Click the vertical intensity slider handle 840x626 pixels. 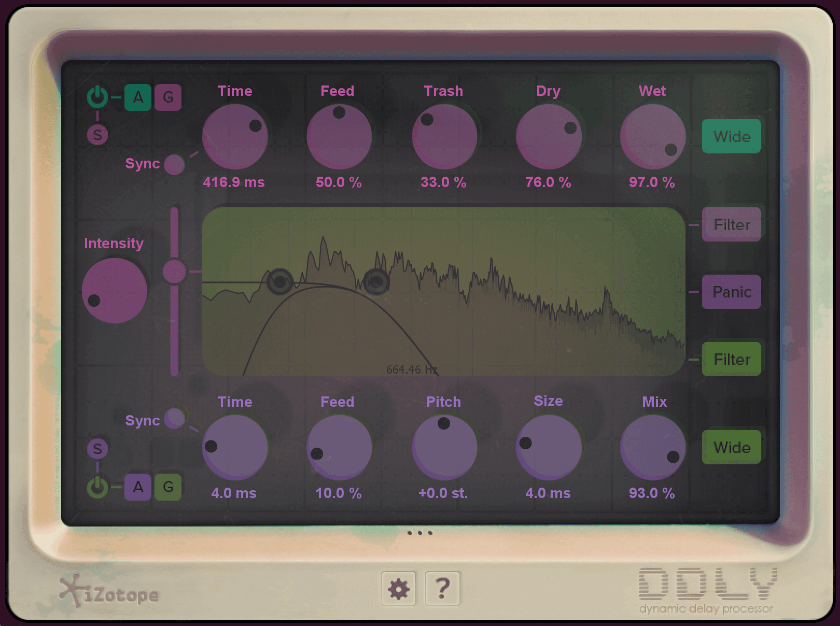[x=174, y=272]
